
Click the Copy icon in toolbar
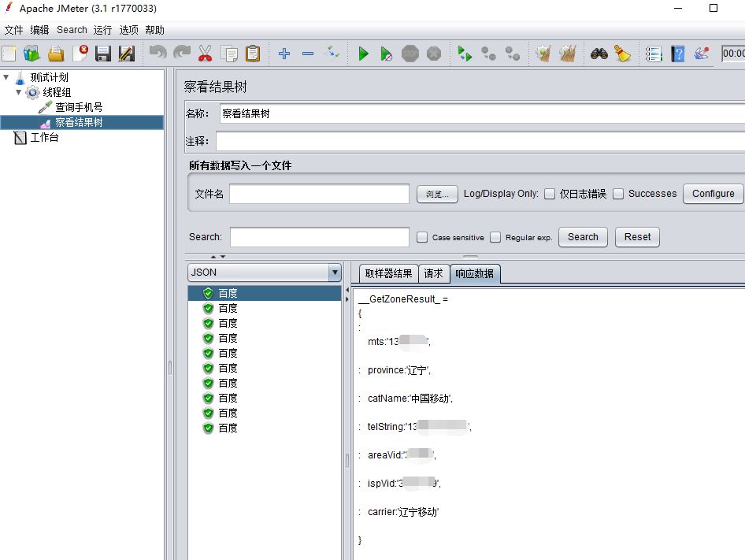229,54
